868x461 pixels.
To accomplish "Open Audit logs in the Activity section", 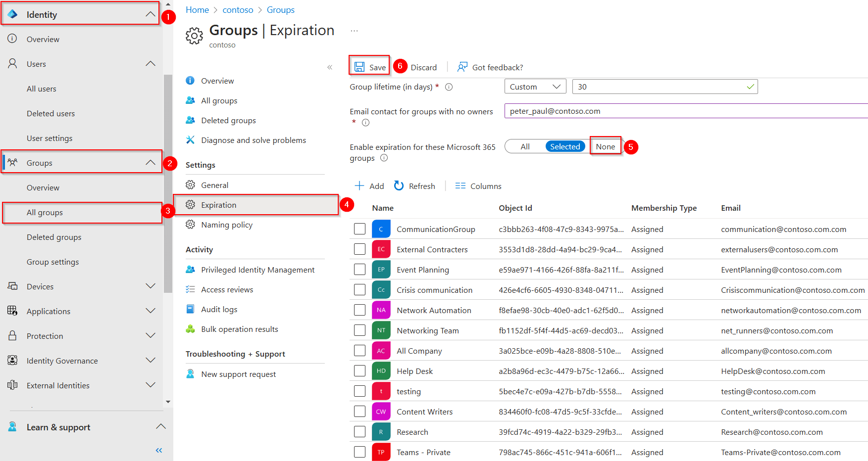I will (x=220, y=309).
